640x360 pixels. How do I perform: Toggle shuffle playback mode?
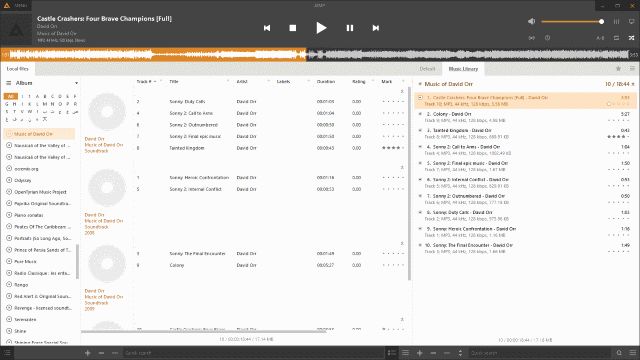[631, 38]
